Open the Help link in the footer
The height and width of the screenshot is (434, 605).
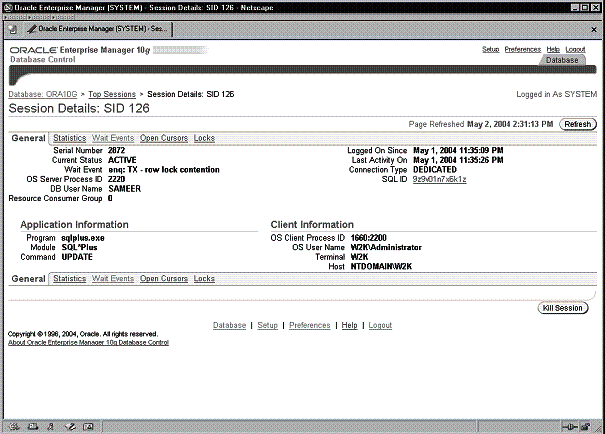point(349,325)
